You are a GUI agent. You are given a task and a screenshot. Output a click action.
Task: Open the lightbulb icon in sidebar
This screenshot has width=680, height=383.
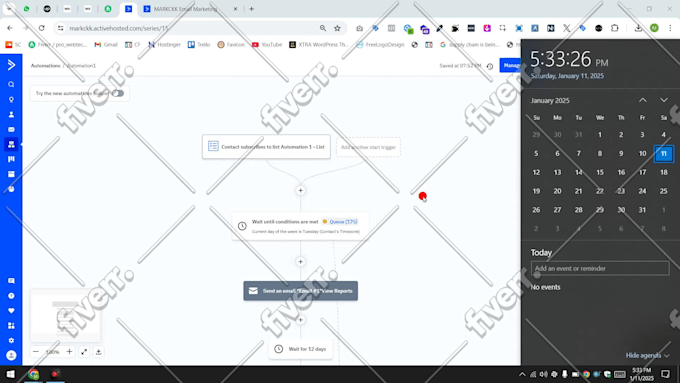pos(11,99)
